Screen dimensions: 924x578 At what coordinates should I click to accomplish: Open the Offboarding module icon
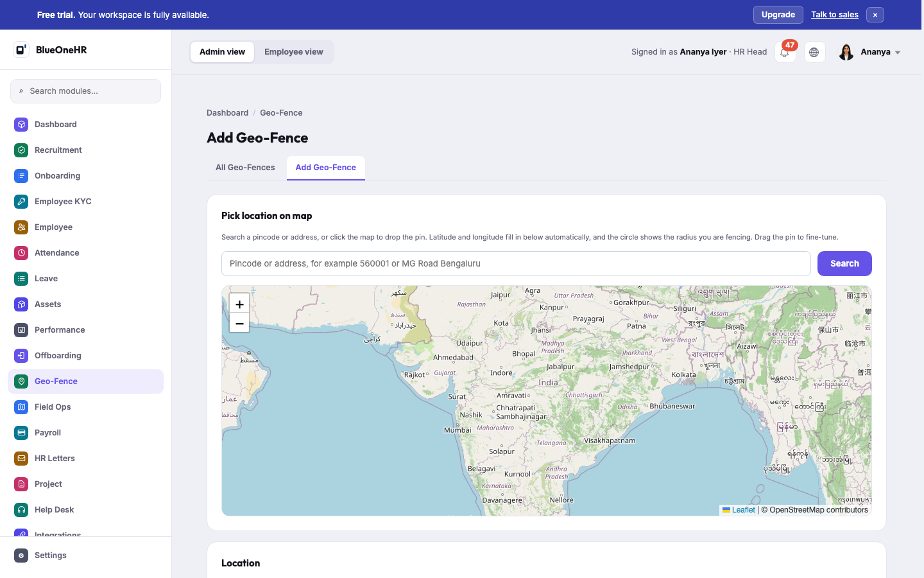coord(21,356)
